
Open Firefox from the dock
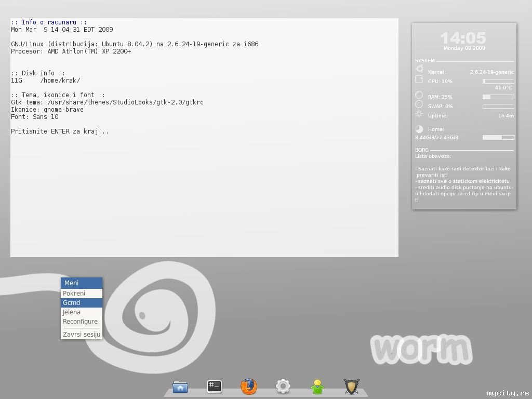(x=249, y=387)
